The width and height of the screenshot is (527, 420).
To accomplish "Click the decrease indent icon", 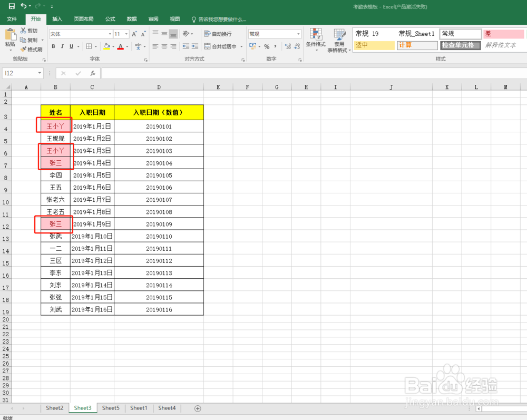I will [x=186, y=46].
